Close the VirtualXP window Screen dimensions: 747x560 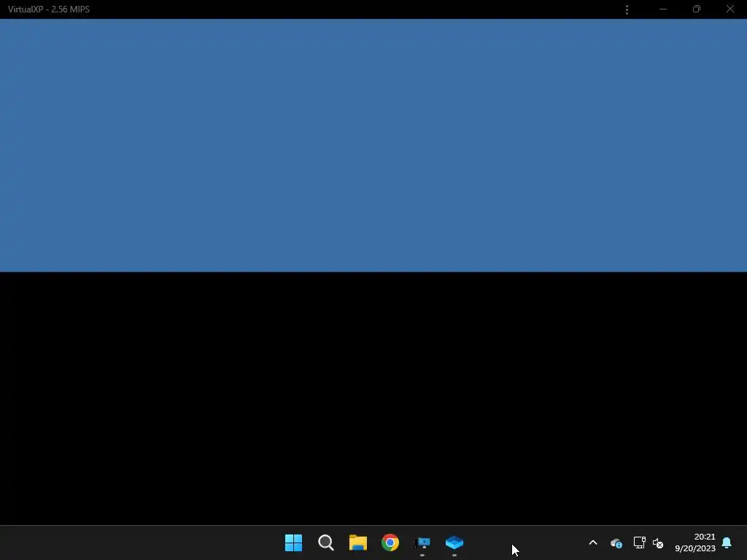click(x=729, y=9)
